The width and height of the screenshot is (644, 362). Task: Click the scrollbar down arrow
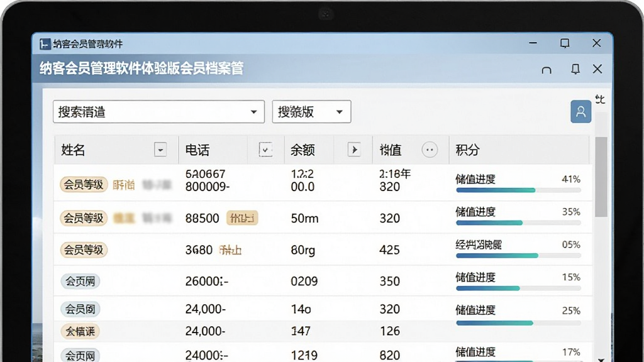click(x=601, y=359)
